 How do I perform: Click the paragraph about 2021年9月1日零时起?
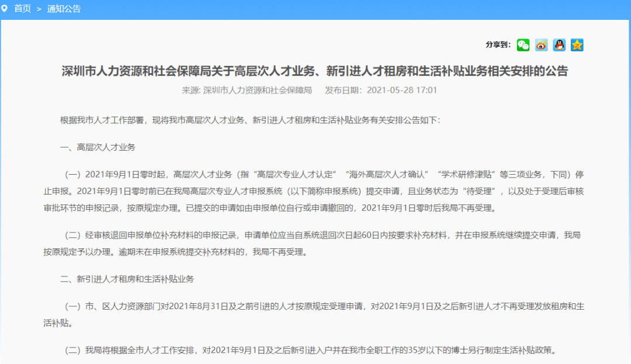pos(314,191)
